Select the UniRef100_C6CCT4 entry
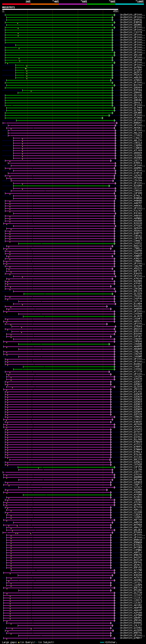Viewport: 146px width, 644px height. [x=131, y=161]
